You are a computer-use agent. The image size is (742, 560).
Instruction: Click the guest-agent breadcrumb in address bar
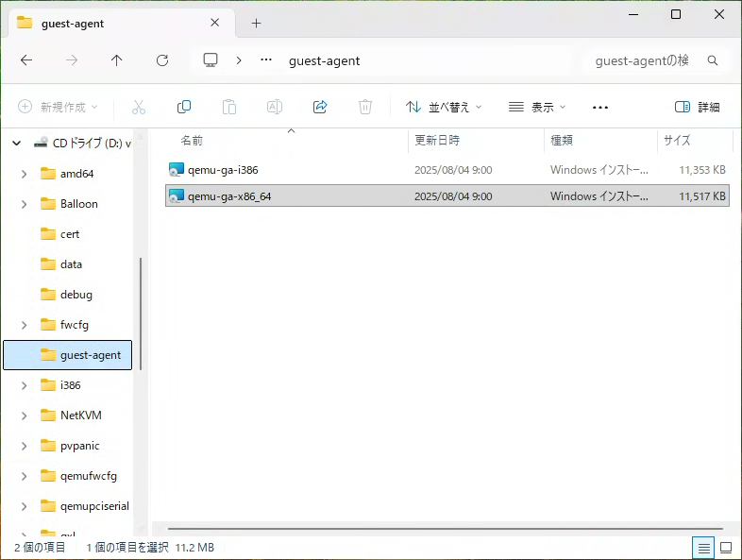324,60
